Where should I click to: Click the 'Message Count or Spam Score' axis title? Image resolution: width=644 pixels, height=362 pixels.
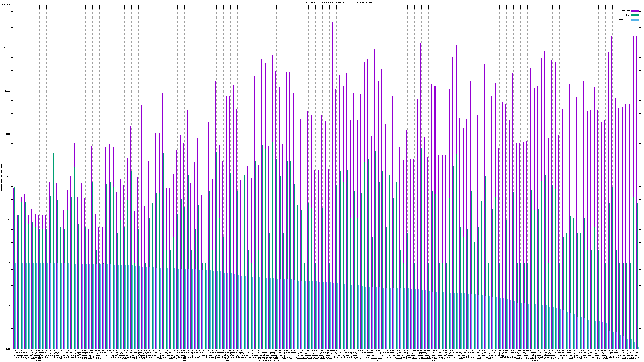pos(1,177)
